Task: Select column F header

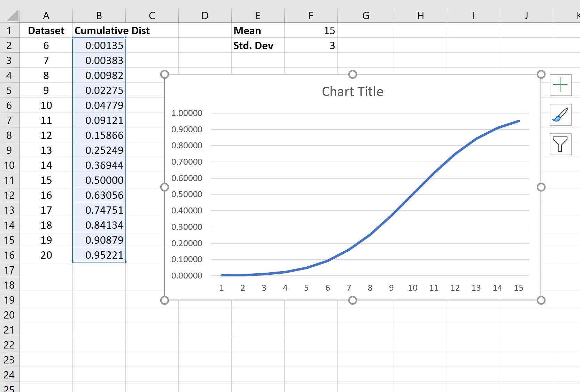Action: coord(311,16)
